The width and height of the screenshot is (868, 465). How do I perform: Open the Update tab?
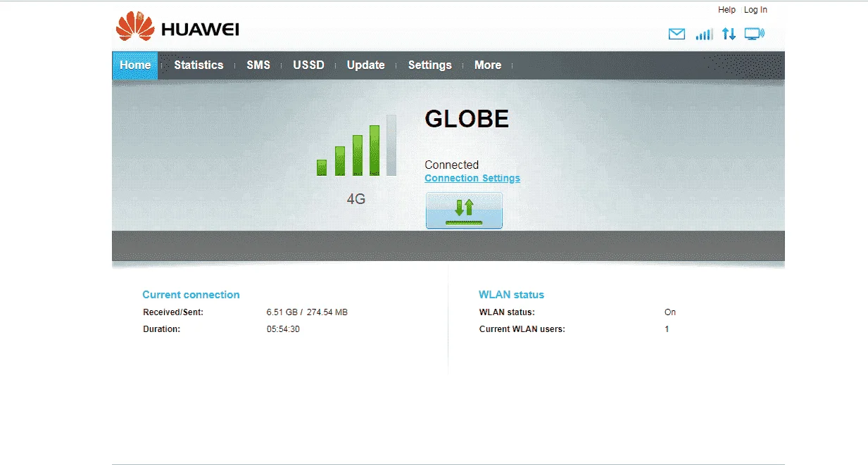pyautogui.click(x=366, y=65)
